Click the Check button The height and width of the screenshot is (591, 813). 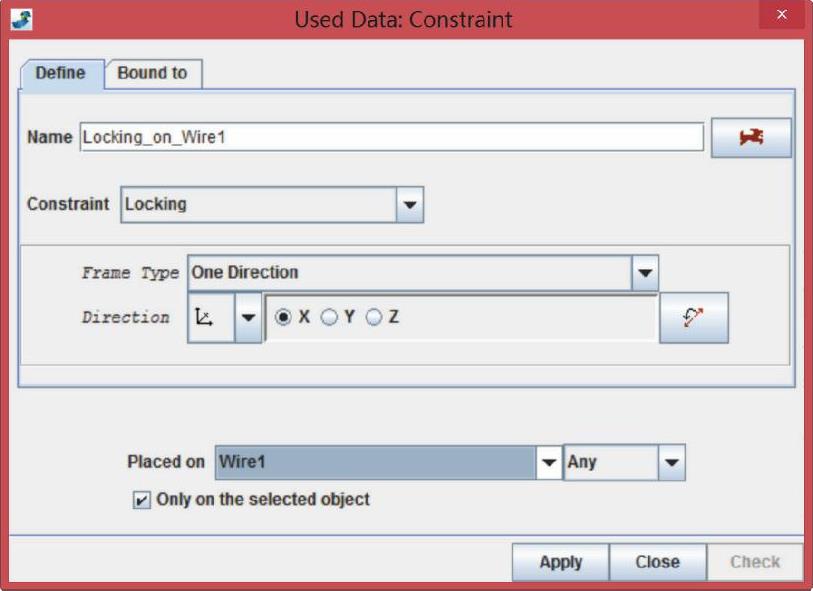(755, 562)
